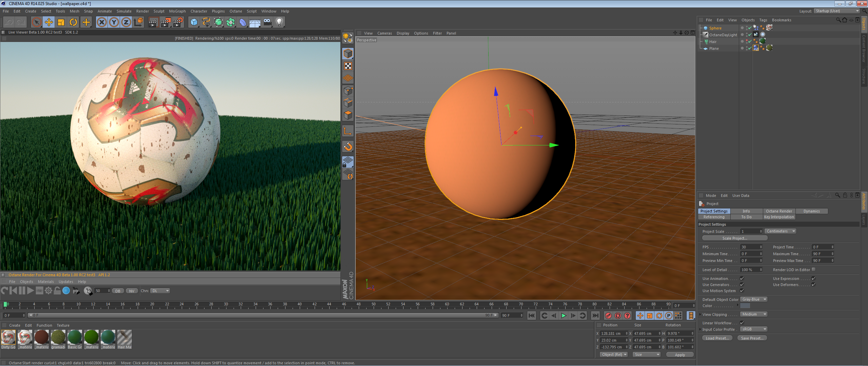The width and height of the screenshot is (868, 366).
Task: Click the Apply button in coordinates panel
Action: tap(679, 355)
